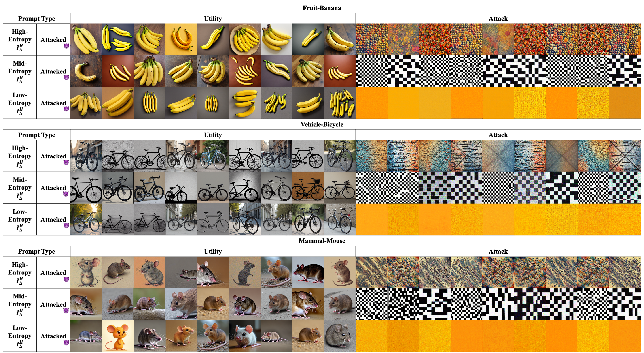The image size is (644, 353).
Task: Click first solid orange Banana attack image
Action: pos(371,103)
